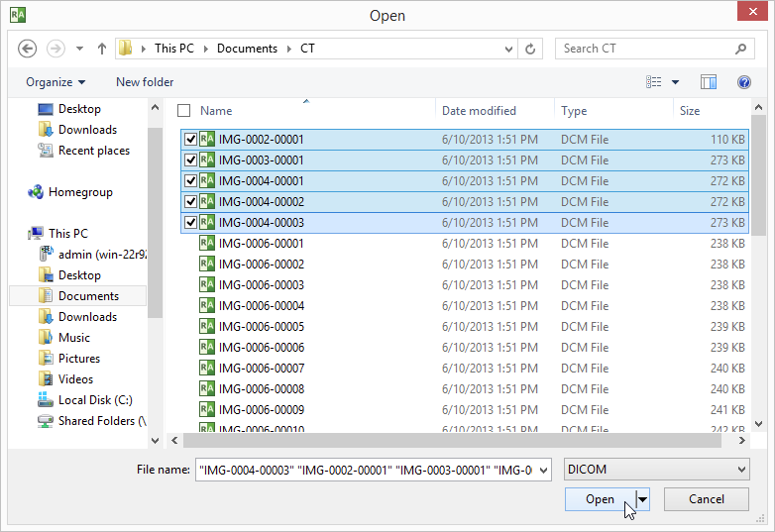775x532 pixels.
Task: Click the Local Disk (C:) drive icon
Action: click(46, 400)
